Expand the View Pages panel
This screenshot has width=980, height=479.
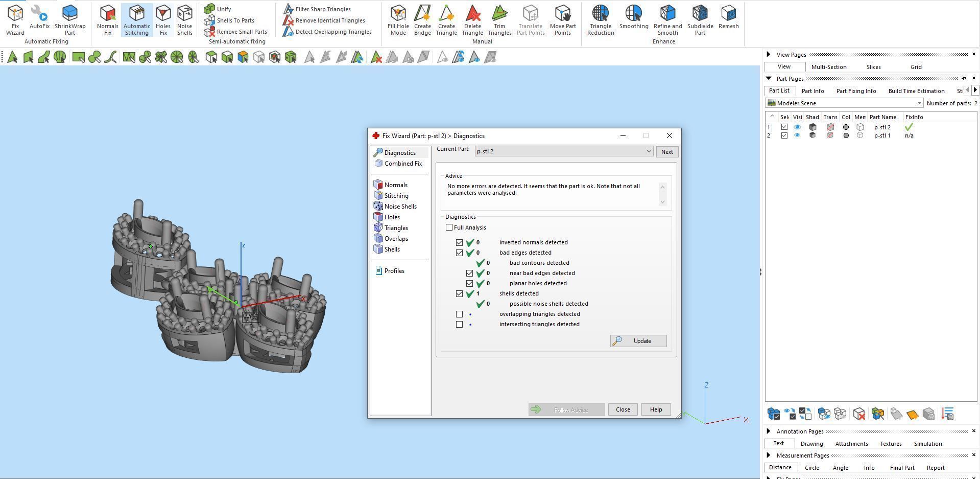769,55
